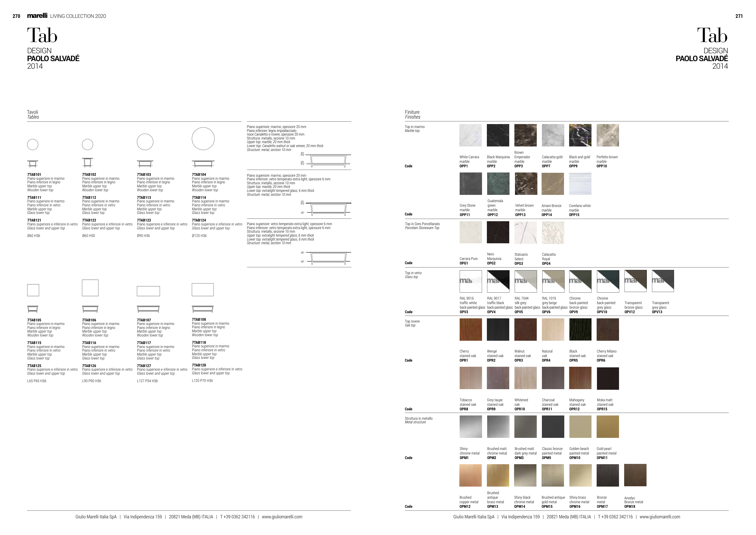This screenshot has width=756, height=535.
Task: Click the 7TAB111 product code text
Action: coord(34,198)
